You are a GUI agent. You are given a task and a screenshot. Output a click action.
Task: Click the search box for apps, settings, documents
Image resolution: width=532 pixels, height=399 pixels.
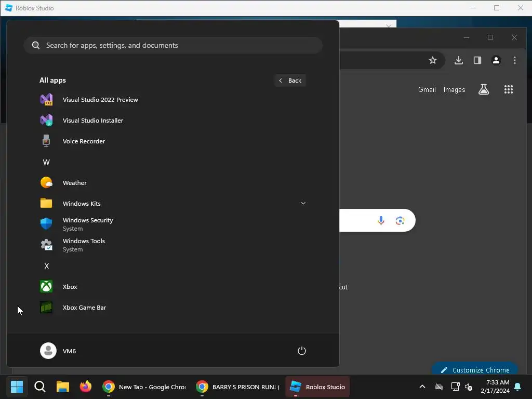click(173, 45)
